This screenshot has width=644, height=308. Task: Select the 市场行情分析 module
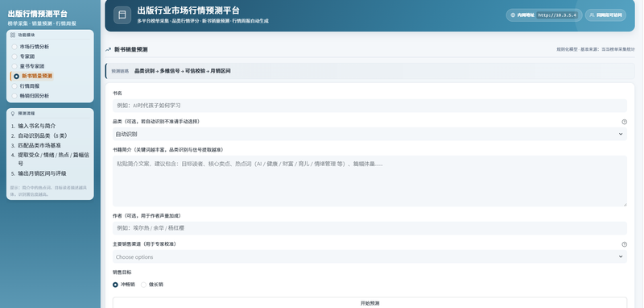(x=31, y=47)
